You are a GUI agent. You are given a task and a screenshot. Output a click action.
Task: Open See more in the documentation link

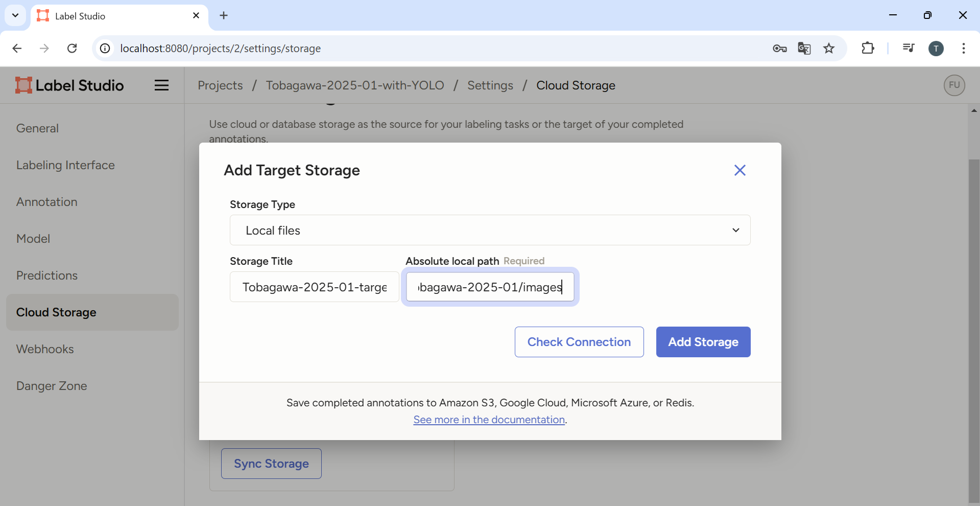click(489, 420)
